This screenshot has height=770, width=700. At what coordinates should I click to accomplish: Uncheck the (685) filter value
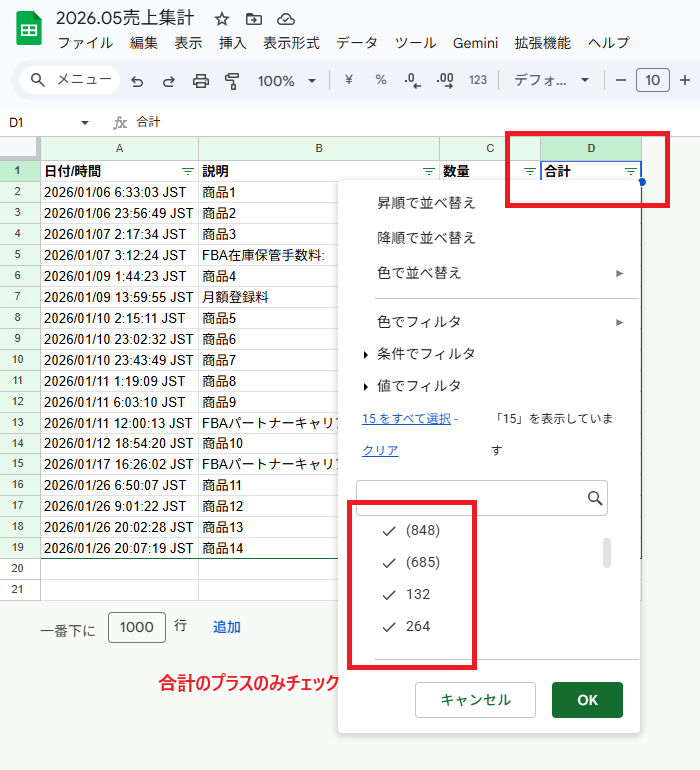pos(390,562)
